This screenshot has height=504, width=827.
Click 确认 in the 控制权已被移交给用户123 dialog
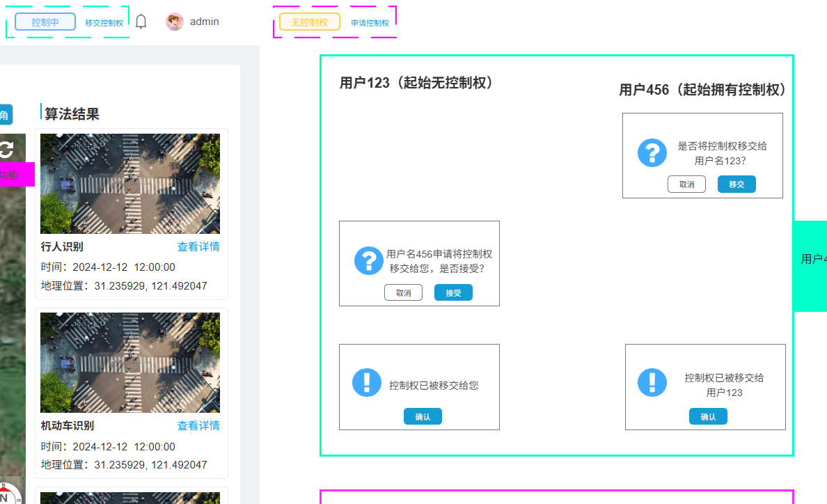click(x=709, y=416)
